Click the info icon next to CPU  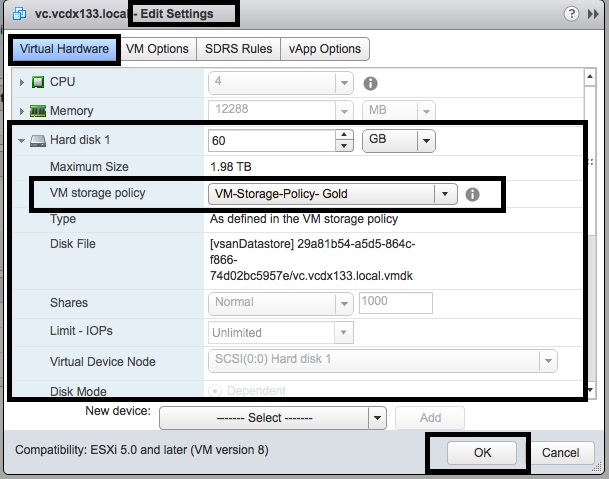point(370,83)
